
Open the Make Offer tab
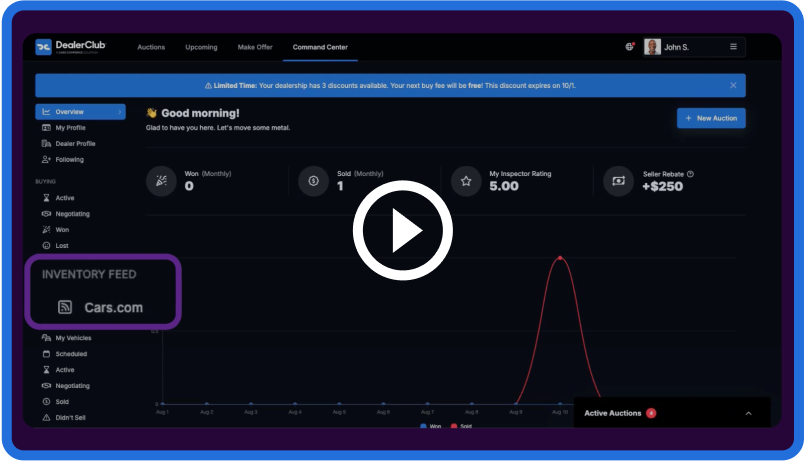coord(254,47)
